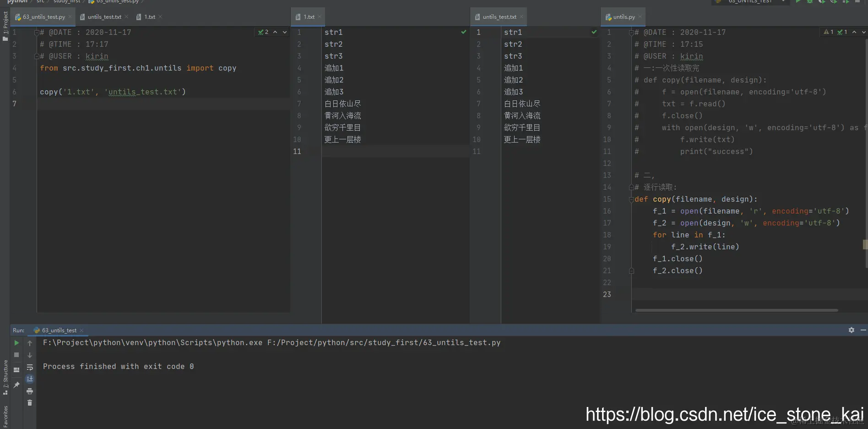Click 'for line in f_1:' in untils.py
868x429 pixels.
pos(689,235)
